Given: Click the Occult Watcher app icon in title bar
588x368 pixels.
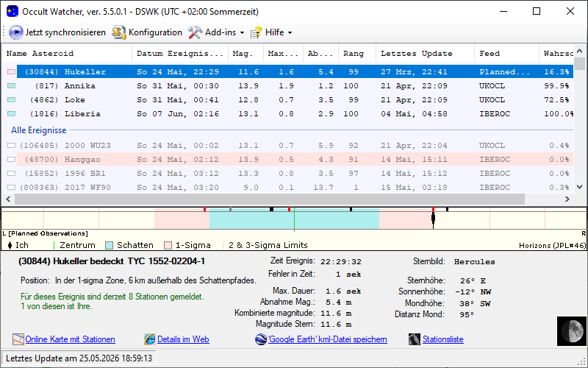Looking at the screenshot, I should pyautogui.click(x=12, y=11).
